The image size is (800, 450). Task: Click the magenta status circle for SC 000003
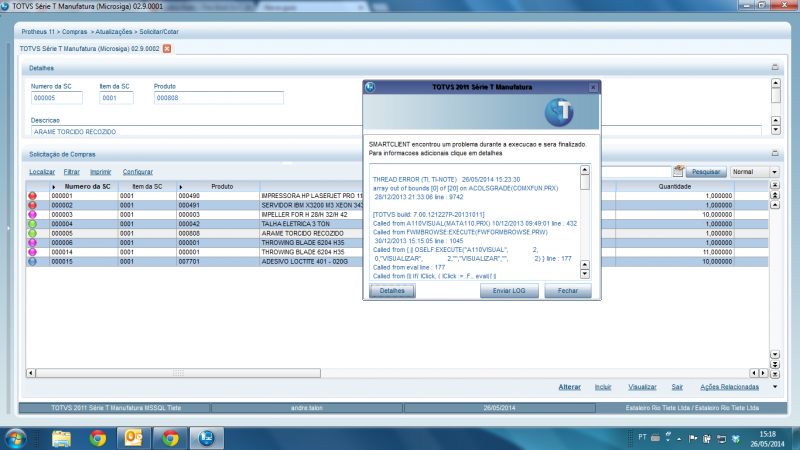(32, 215)
